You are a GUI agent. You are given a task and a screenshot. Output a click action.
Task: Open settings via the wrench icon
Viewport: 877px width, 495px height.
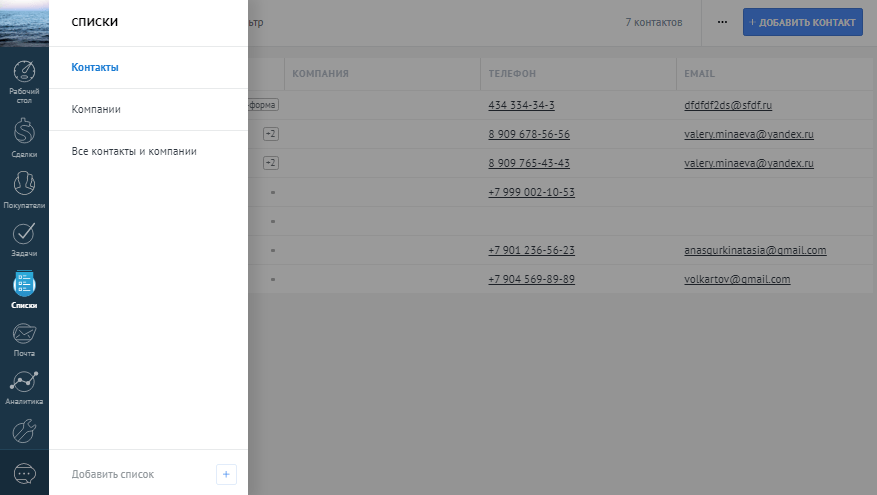24,431
